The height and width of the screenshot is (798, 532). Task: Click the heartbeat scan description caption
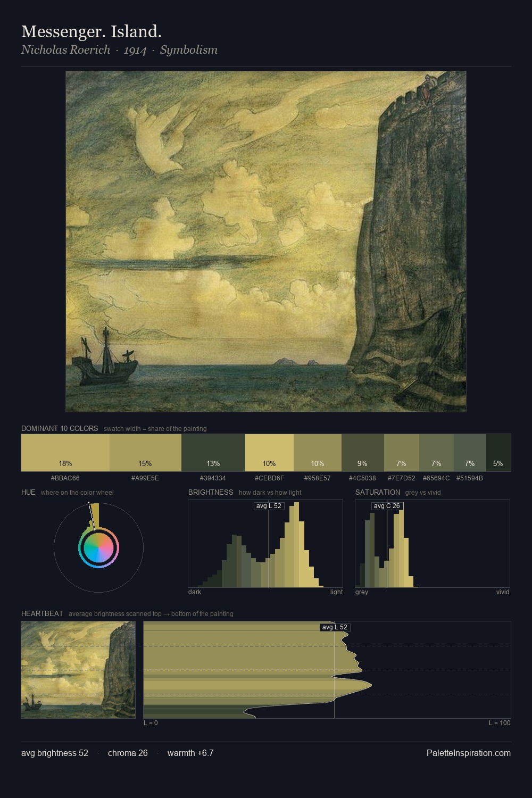tap(151, 614)
